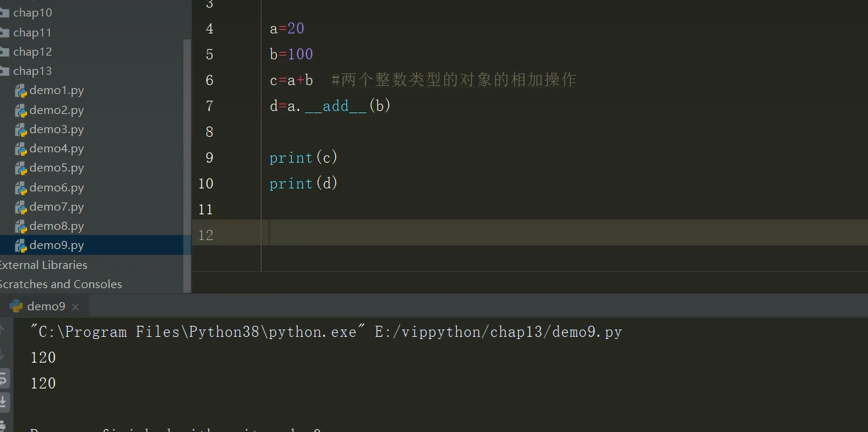Click the Python icon on demo9 run tab

tap(16, 307)
